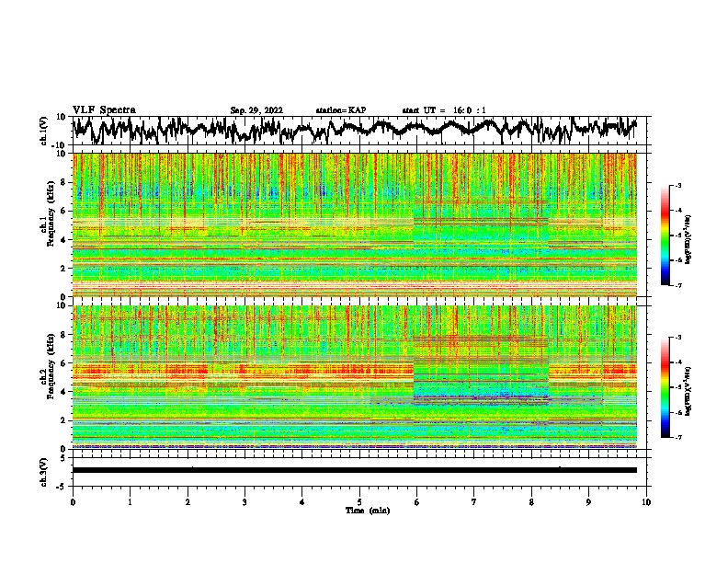Click ch.1 spectrogram frequency tick "2"
The height and width of the screenshot is (563, 728).
tap(63, 268)
